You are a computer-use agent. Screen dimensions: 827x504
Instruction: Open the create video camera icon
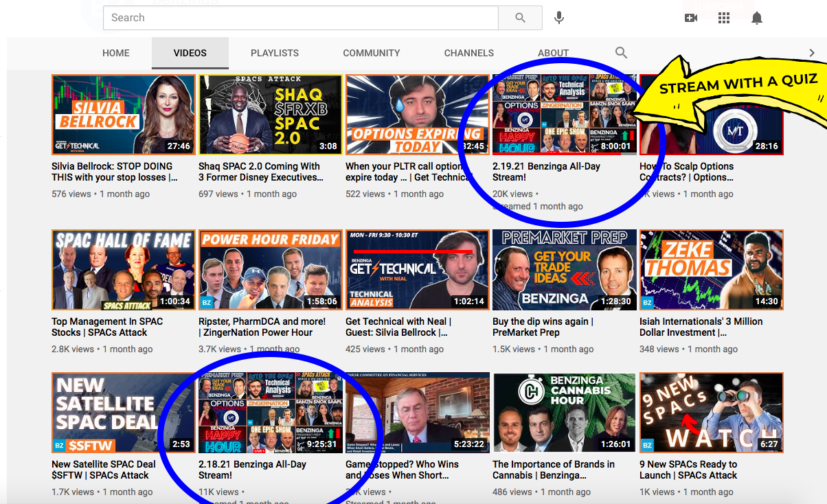click(x=691, y=17)
